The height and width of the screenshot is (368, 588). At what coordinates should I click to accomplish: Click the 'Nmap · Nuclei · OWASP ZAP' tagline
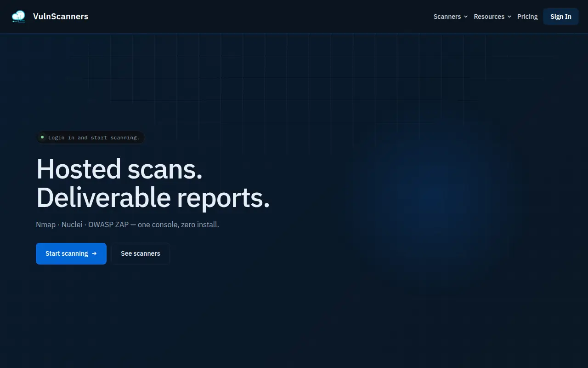click(x=82, y=225)
